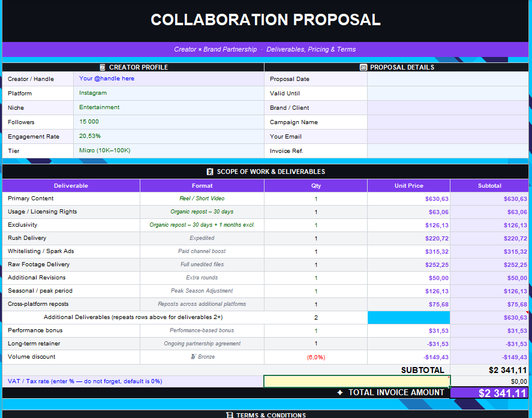This screenshot has height=418, width=532.
Task: Select the 'Extra rounds' format cell
Action: 202,278
